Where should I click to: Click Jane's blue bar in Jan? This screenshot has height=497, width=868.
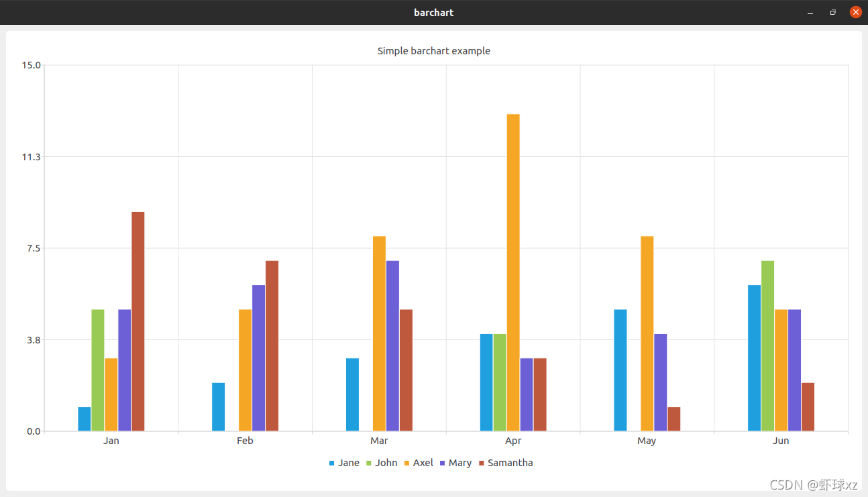click(x=85, y=419)
